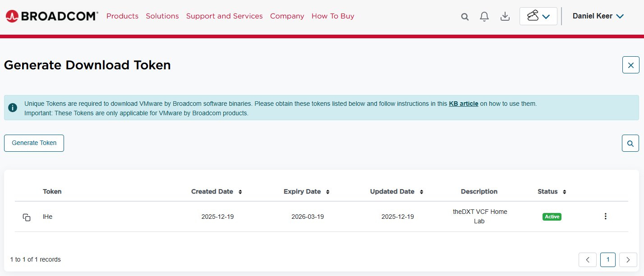The height and width of the screenshot is (276, 644).
Task: Open the Daniel Keer account dropdown
Action: [598, 16]
